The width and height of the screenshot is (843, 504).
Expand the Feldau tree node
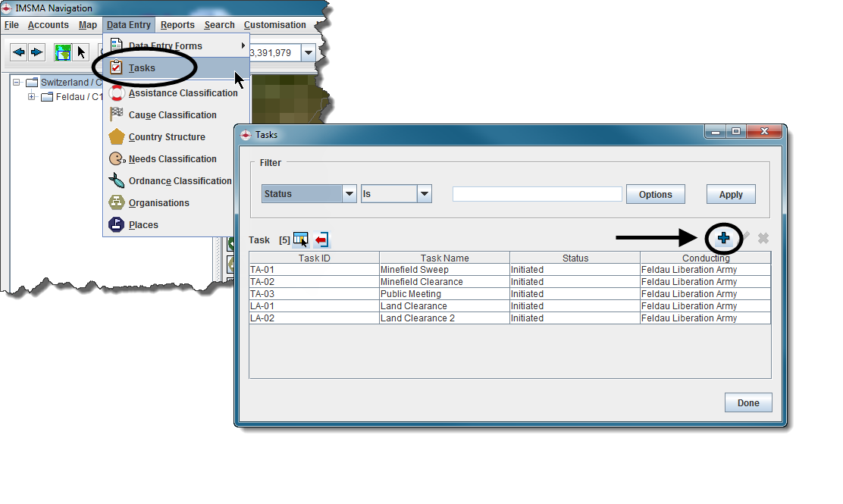[x=32, y=97]
